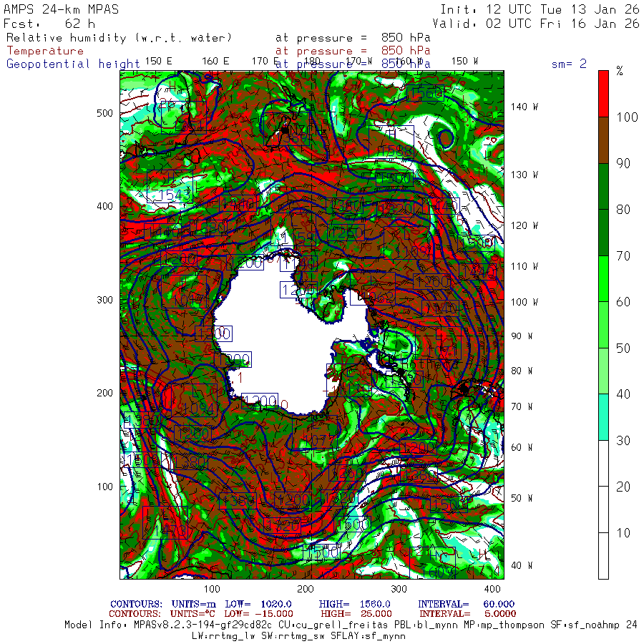Click the red "UNITS=°C" contour legend text
Viewport: 644px width, 644px height.
(192, 614)
